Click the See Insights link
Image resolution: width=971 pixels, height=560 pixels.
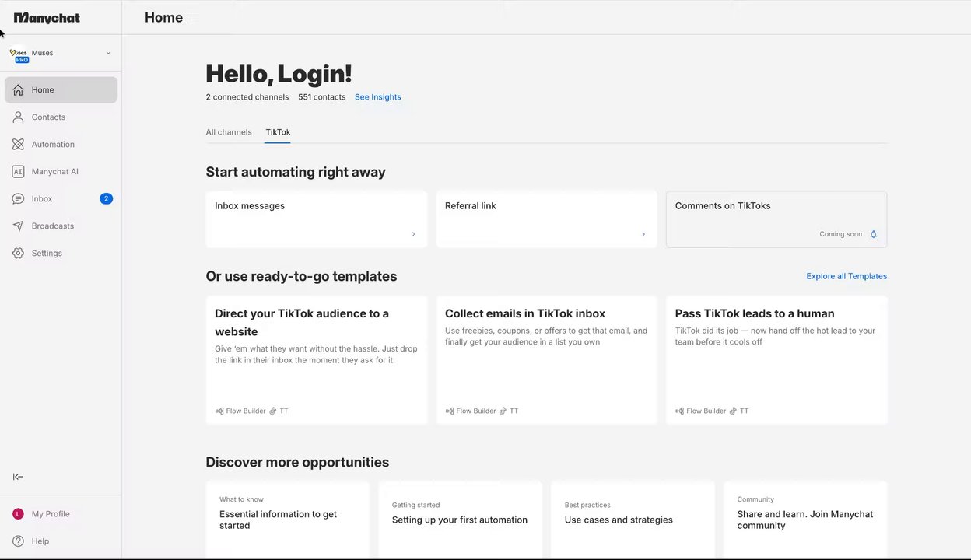click(x=378, y=97)
